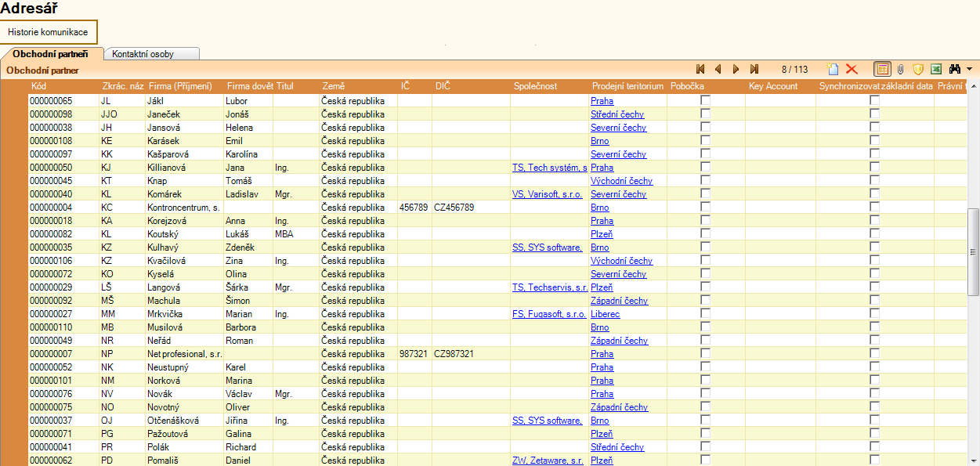Check Pobočka box for Jákl row
Image resolution: width=980 pixels, height=466 pixels.
705,100
